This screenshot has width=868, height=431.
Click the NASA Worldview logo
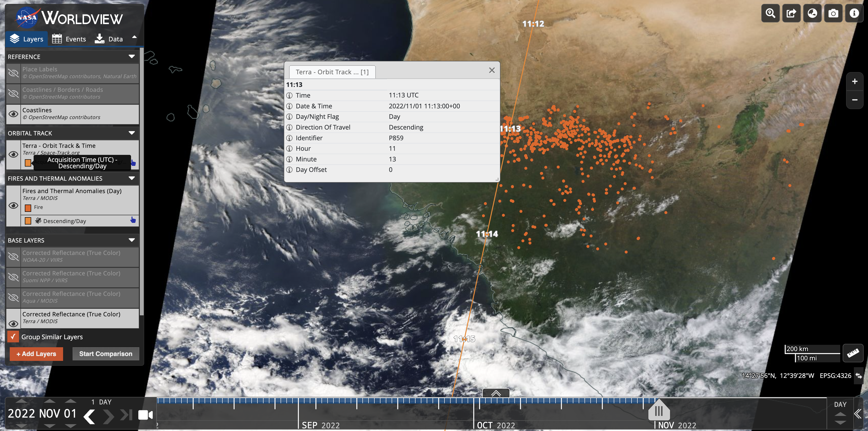69,18
